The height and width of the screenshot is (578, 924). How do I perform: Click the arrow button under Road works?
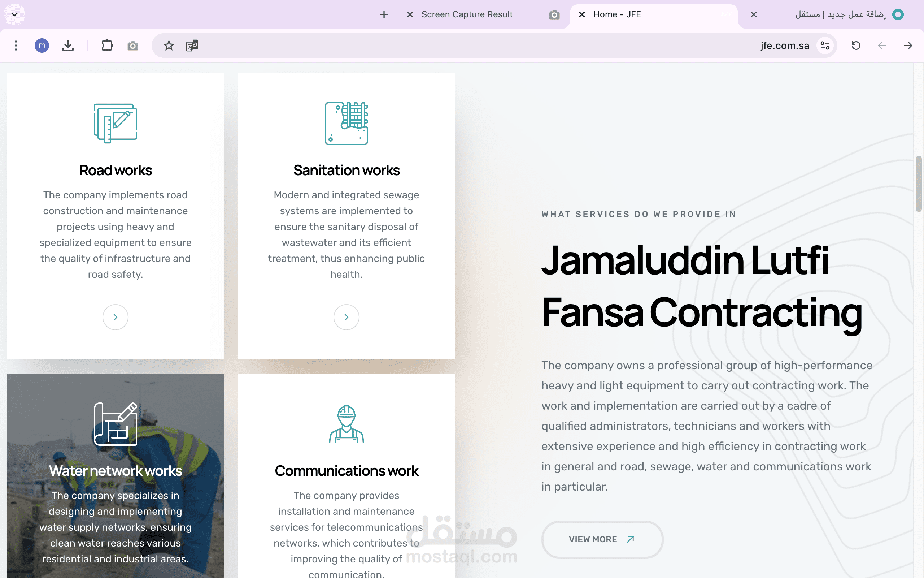click(115, 317)
